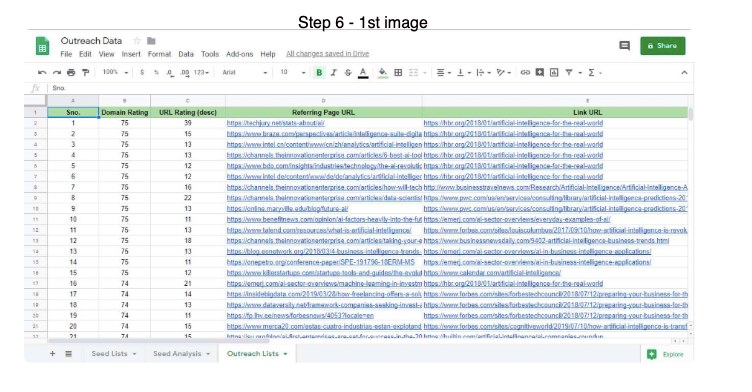Click the undo arrow icon
Viewport: 752px width, 392px height.
pyautogui.click(x=42, y=72)
